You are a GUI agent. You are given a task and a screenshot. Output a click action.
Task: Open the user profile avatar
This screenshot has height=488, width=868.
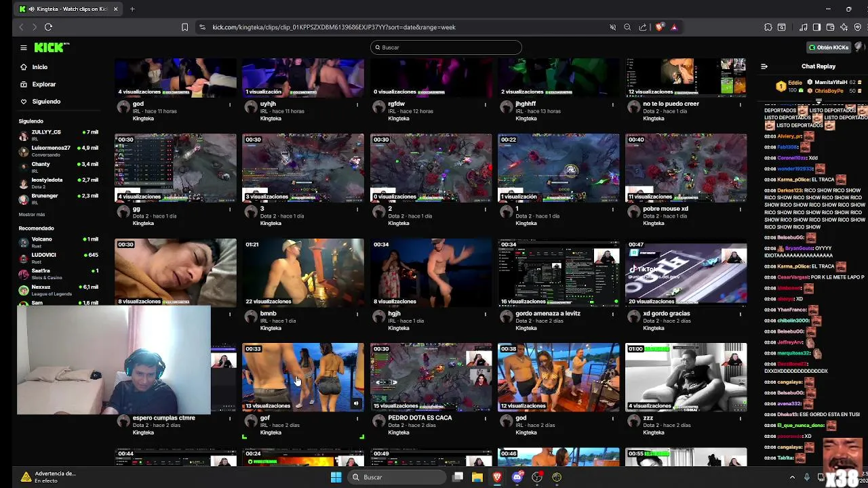tap(859, 47)
